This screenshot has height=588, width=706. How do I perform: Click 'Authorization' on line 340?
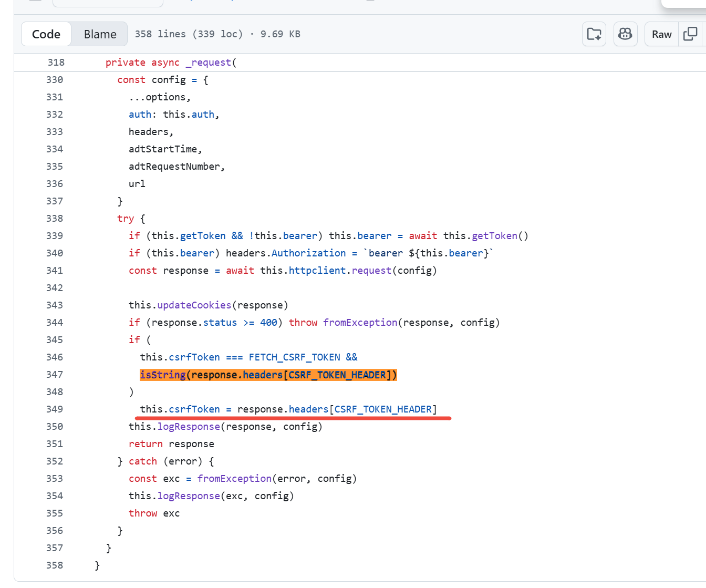(309, 253)
